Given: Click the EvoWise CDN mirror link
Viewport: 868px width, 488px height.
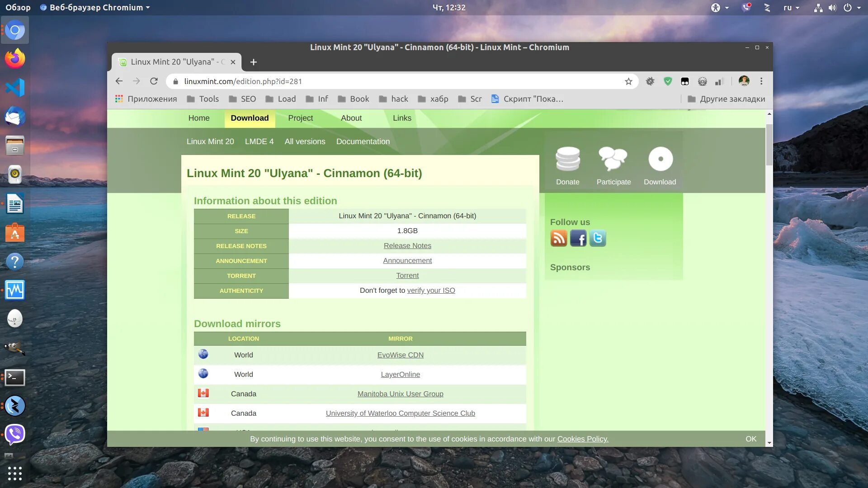Looking at the screenshot, I should tap(400, 355).
